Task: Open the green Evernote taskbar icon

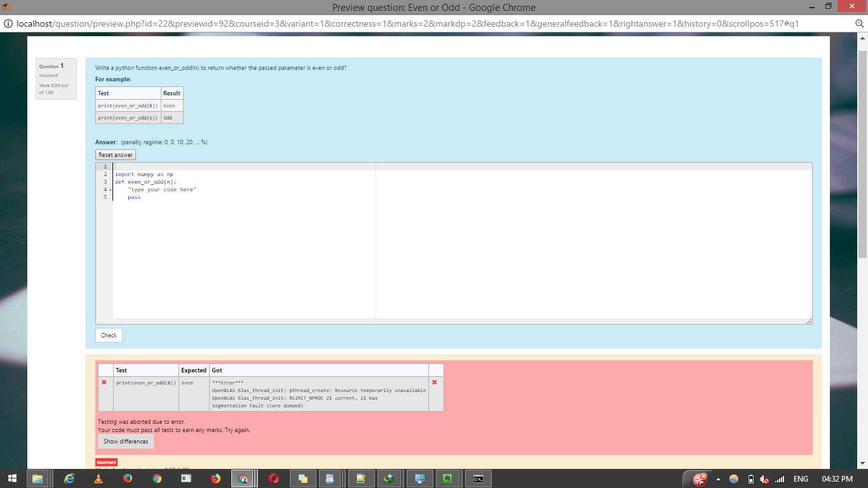Action: (448, 478)
